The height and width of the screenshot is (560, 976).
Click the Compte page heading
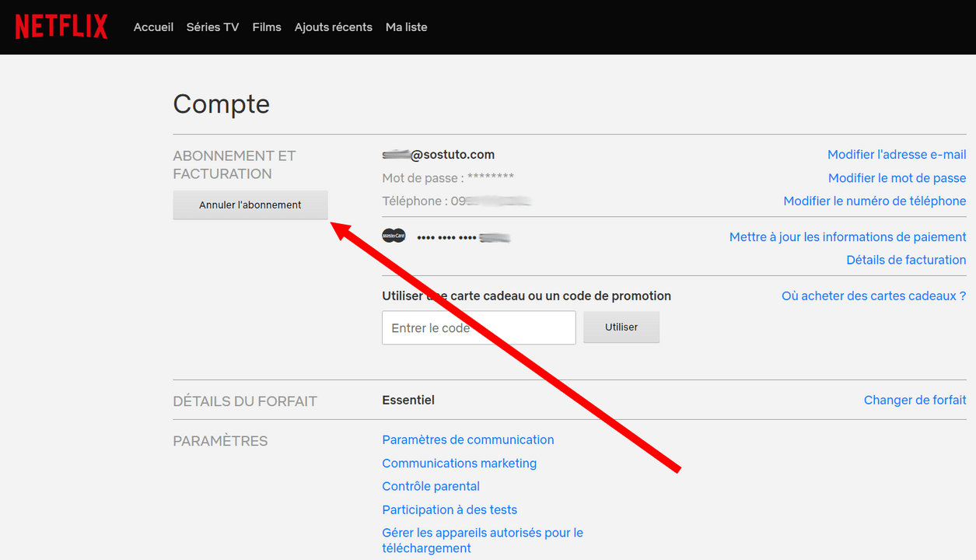coord(222,104)
